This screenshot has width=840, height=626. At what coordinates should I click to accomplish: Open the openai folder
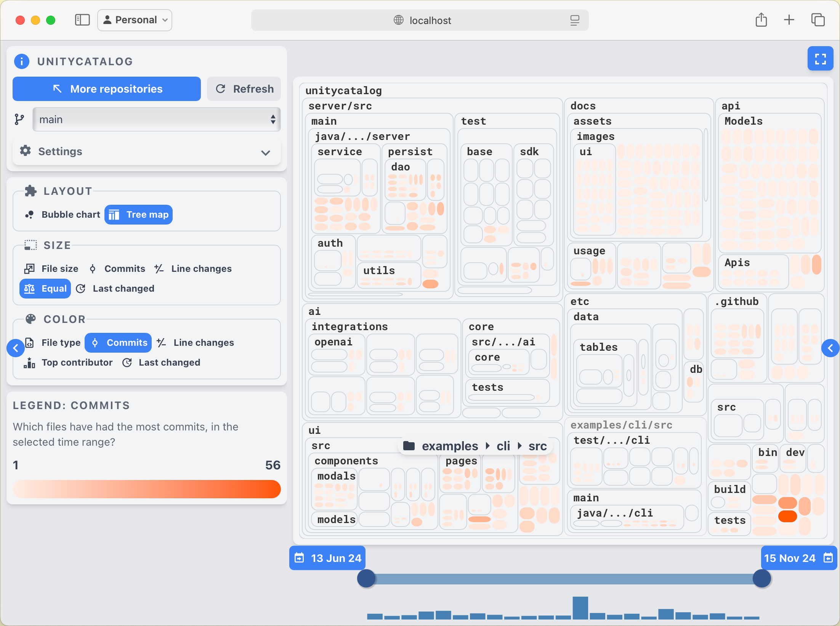pos(333,342)
